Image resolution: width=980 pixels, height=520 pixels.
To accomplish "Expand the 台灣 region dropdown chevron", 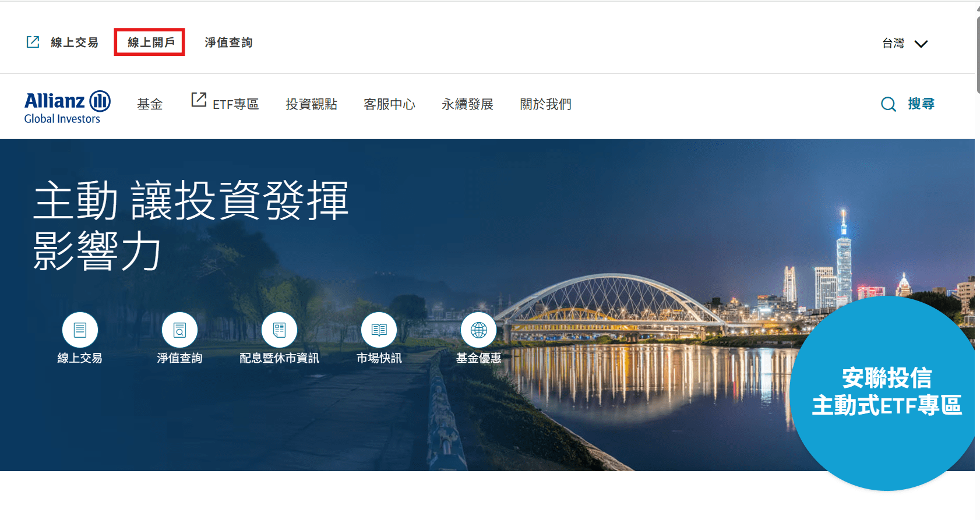I will [921, 44].
